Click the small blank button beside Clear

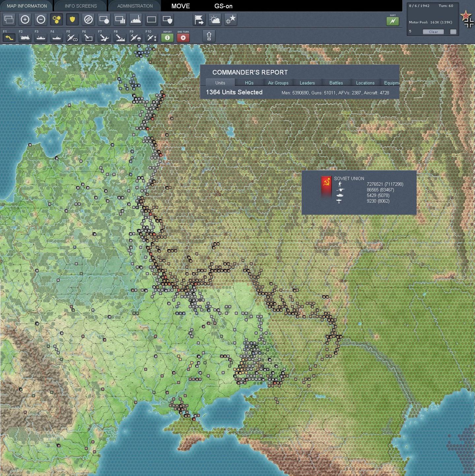pyautogui.click(x=453, y=32)
